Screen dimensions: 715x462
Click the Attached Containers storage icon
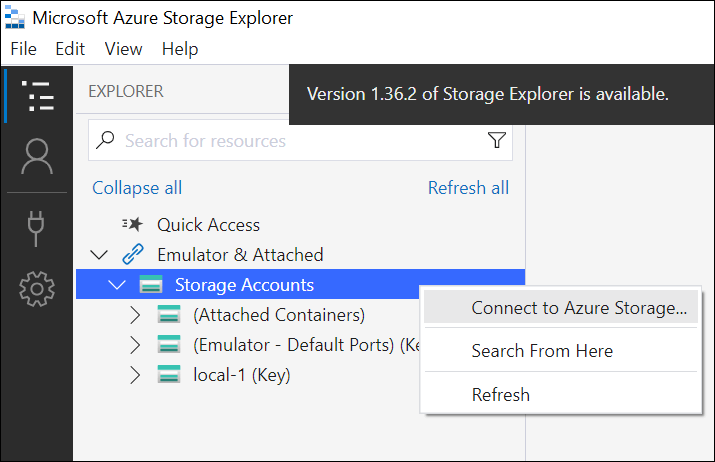point(169,315)
